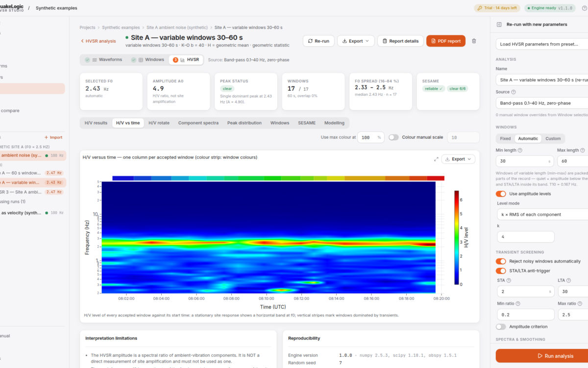Toggle STA/LTA anti-trigger switch
Image resolution: width=588 pixels, height=368 pixels.
click(501, 271)
